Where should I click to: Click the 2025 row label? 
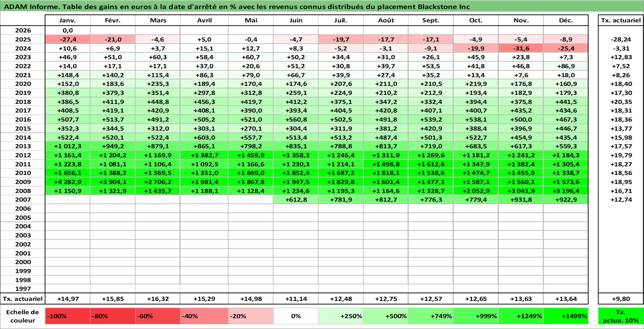(23, 40)
